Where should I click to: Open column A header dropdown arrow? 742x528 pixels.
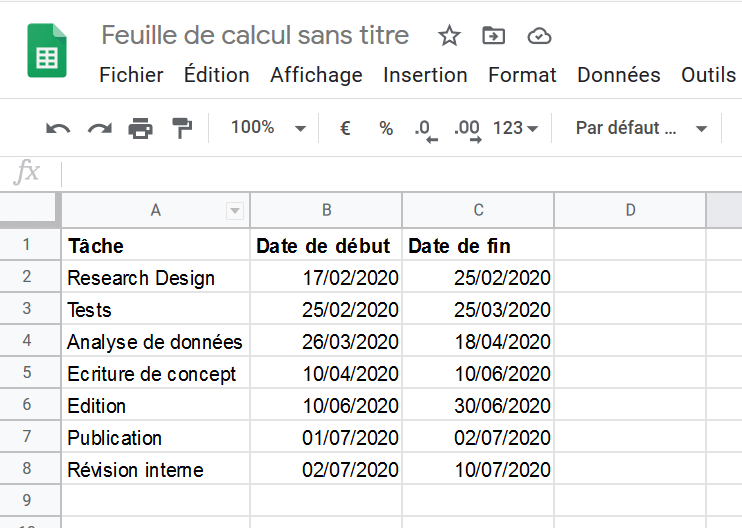click(x=235, y=211)
